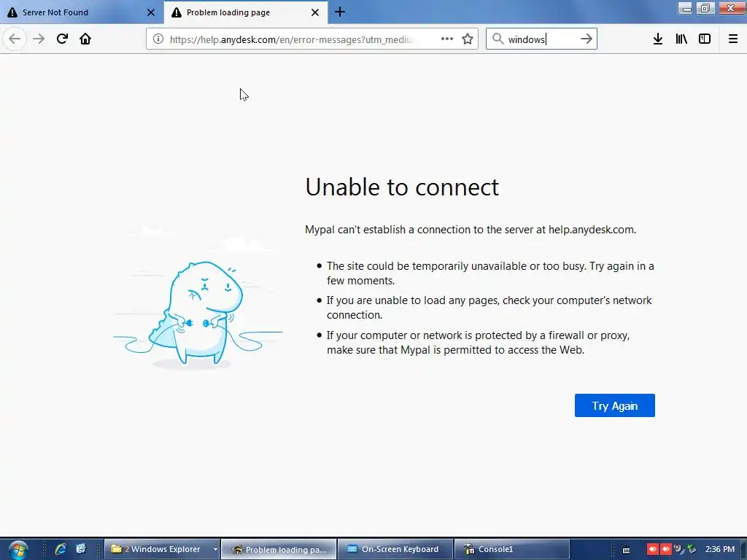
Task: Open the downloads panel
Action: (x=658, y=39)
